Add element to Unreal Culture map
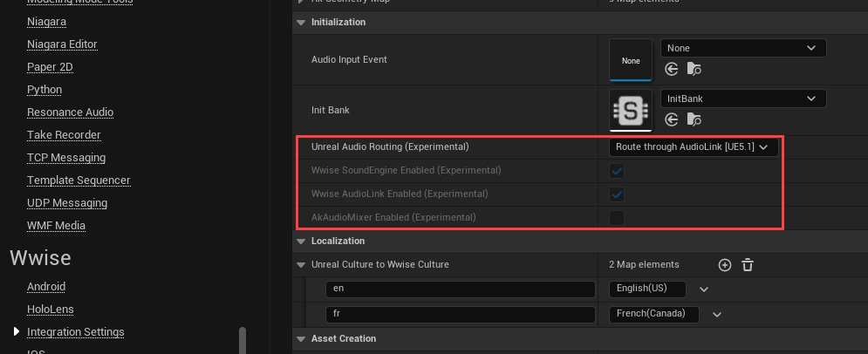Image resolution: width=868 pixels, height=354 pixels. 725,265
